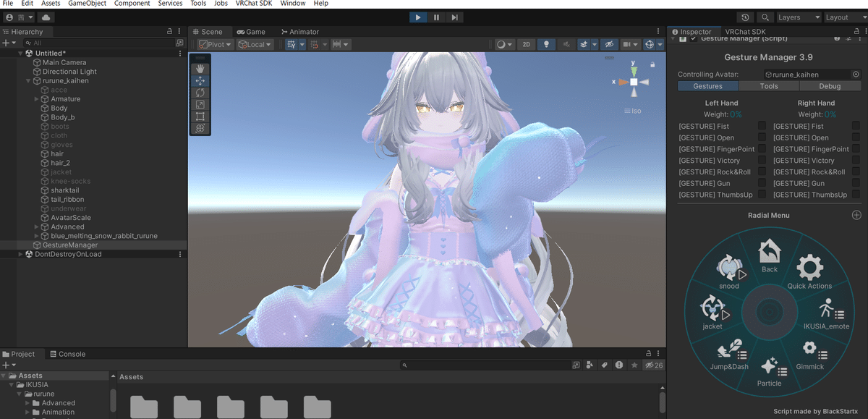Select the Move tool in the Scene toolbar
This screenshot has width=868, height=419.
pyautogui.click(x=200, y=81)
